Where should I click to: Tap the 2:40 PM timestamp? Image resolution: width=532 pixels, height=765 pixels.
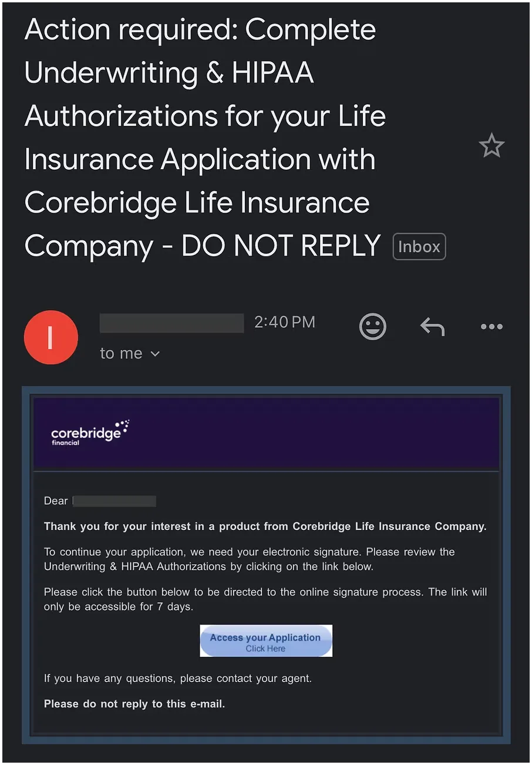[x=285, y=322]
